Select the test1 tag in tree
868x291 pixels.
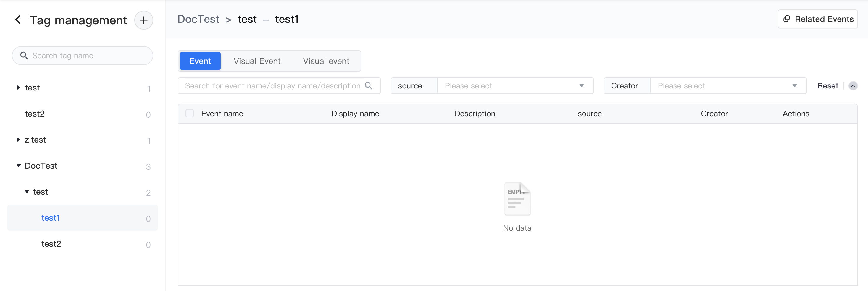click(x=83, y=218)
